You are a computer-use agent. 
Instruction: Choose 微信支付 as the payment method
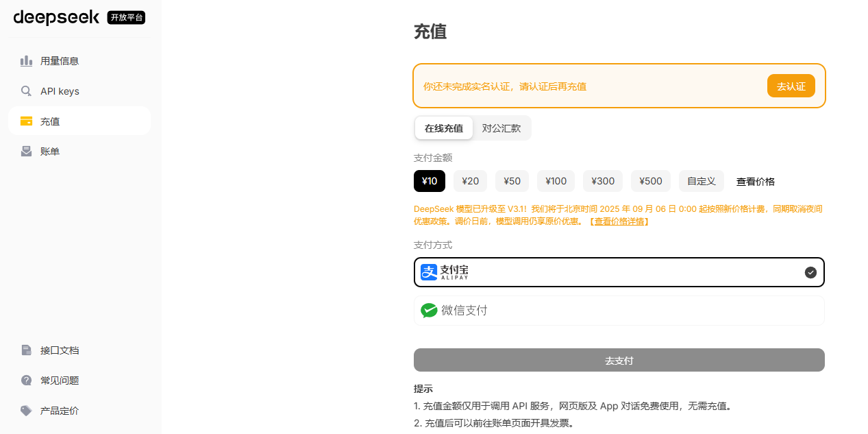[x=619, y=311]
